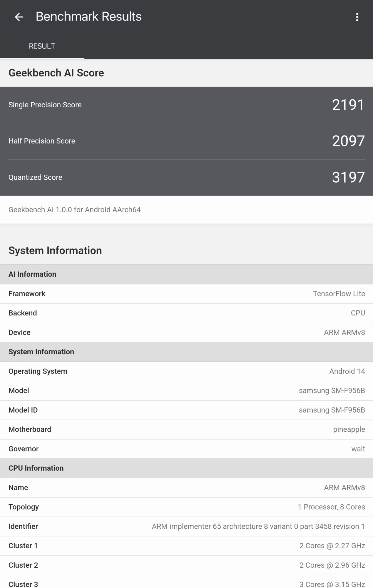
Task: Tap Single Precision Score label
Action: point(45,105)
